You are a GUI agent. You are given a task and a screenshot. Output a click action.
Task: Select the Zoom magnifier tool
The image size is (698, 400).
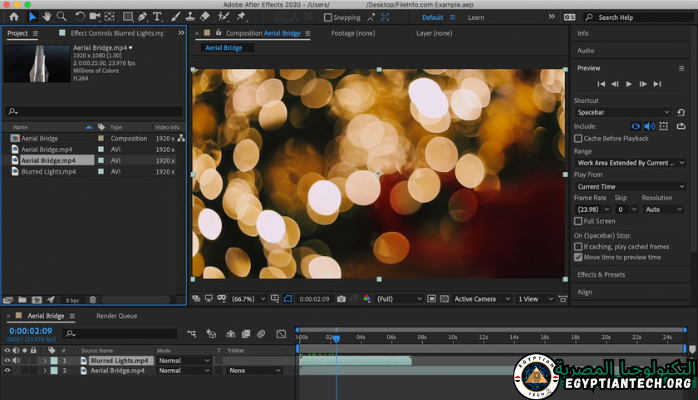62,17
